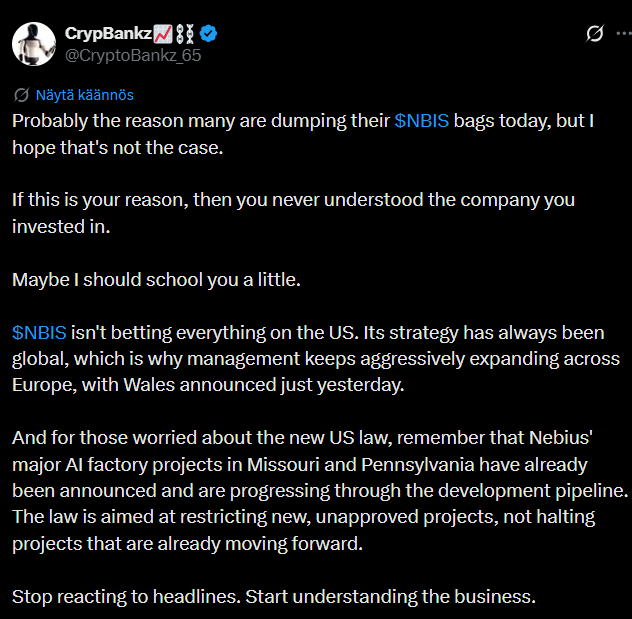632x619 pixels.
Task: Click paragraph about Missouri and Pennsylvania projects
Action: click(320, 490)
